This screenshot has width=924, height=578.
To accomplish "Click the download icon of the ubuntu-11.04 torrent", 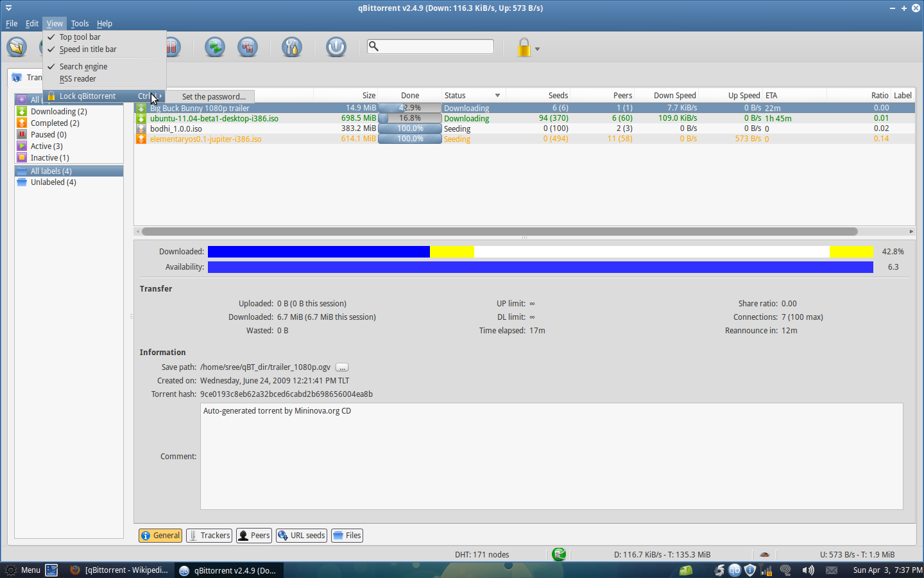I will 141,118.
